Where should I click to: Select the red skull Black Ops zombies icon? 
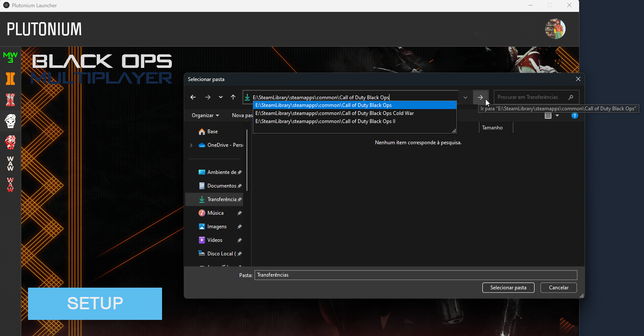[10, 142]
